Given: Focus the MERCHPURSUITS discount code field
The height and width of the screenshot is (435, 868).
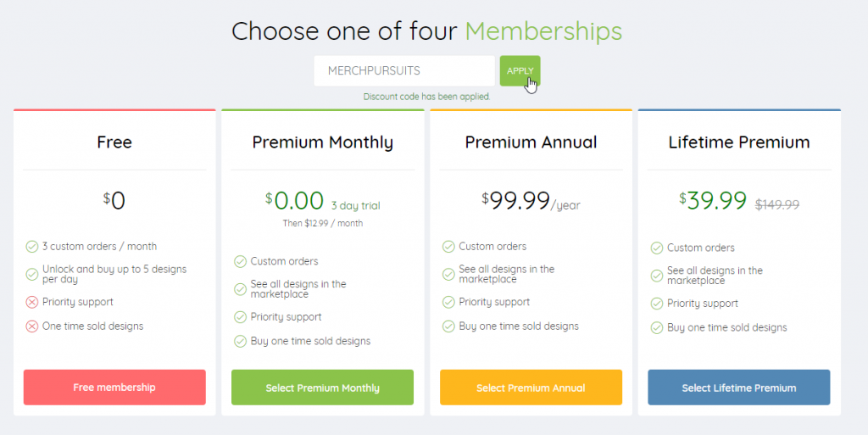Looking at the screenshot, I should (404, 71).
